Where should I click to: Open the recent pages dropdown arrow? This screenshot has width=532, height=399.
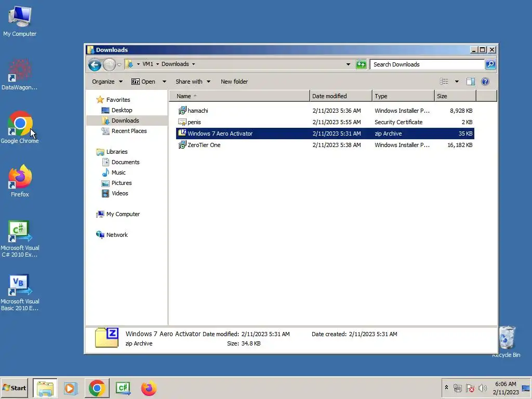point(119,64)
